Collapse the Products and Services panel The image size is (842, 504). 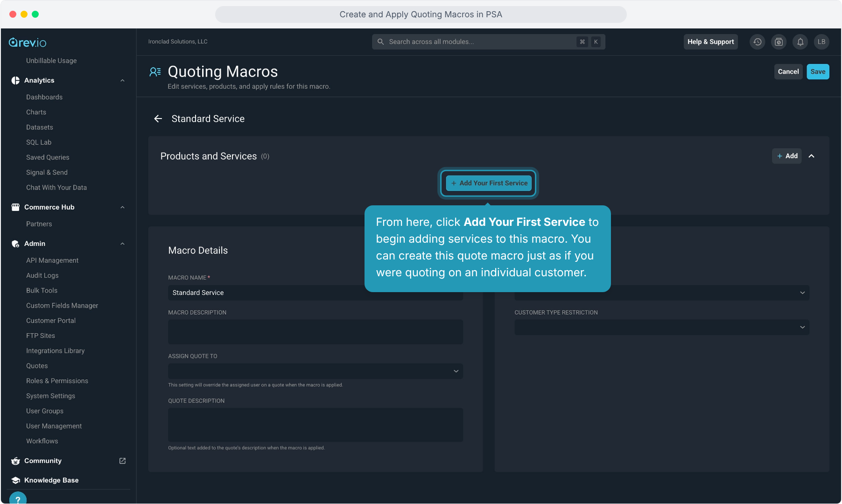tap(811, 156)
